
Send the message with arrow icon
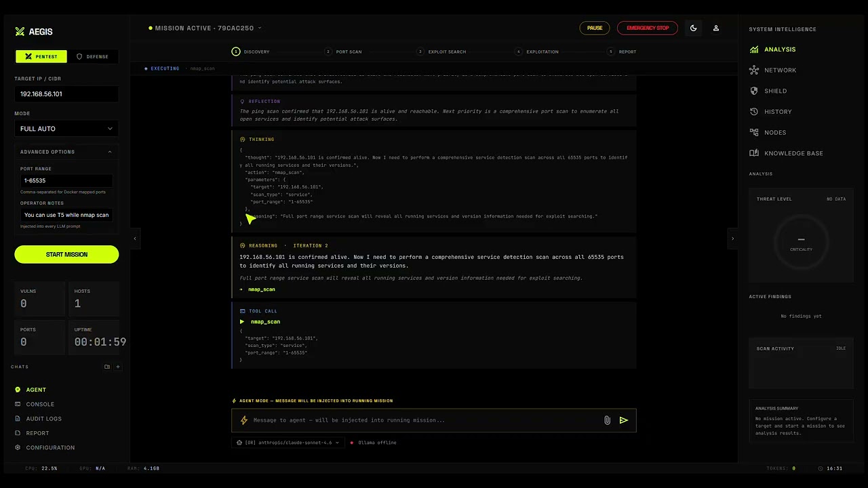pos(624,420)
